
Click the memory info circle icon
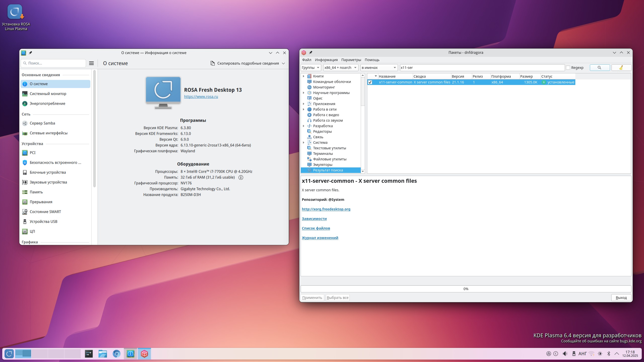point(241,177)
